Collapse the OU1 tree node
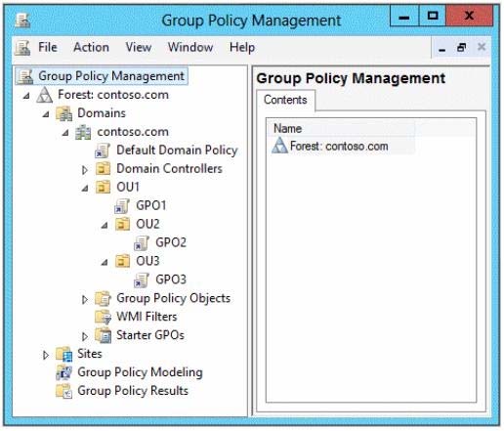 (x=85, y=188)
